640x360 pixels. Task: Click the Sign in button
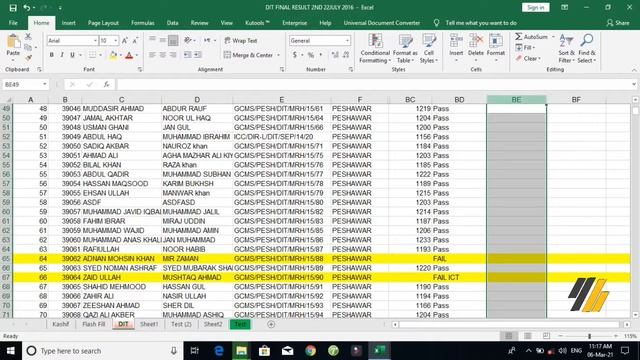coord(536,7)
